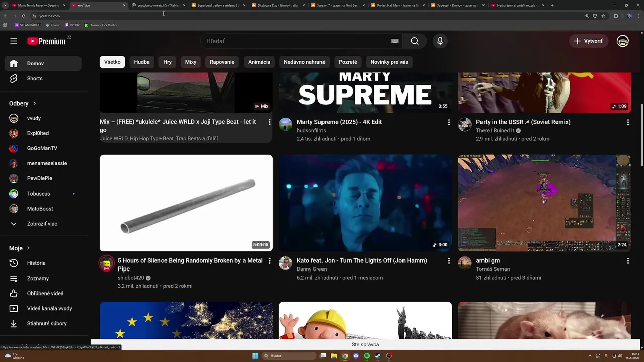Image resolution: width=644 pixels, height=362 pixels.
Task: Open Tobuscus subscription channel
Action: (43, 194)
